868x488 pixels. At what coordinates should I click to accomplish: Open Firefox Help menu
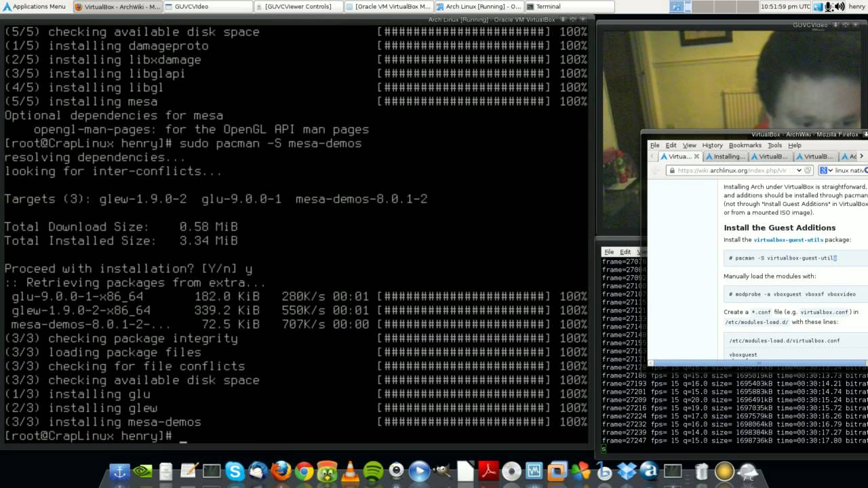coord(795,145)
